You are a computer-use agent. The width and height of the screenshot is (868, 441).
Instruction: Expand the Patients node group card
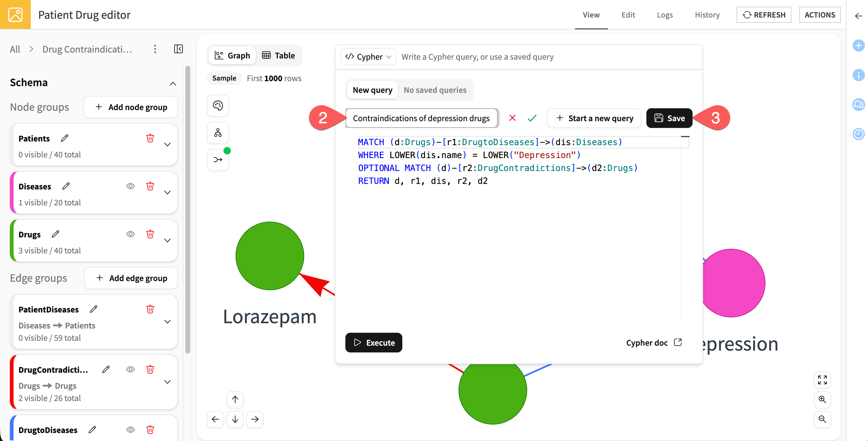167,145
